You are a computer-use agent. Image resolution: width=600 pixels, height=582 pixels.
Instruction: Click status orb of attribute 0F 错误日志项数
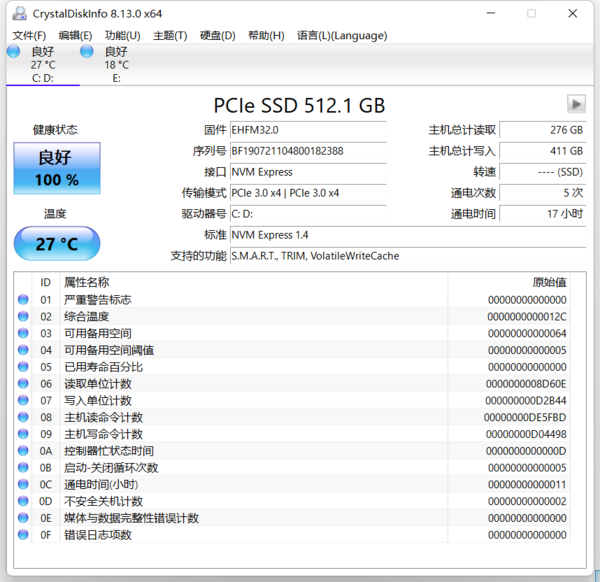click(23, 535)
